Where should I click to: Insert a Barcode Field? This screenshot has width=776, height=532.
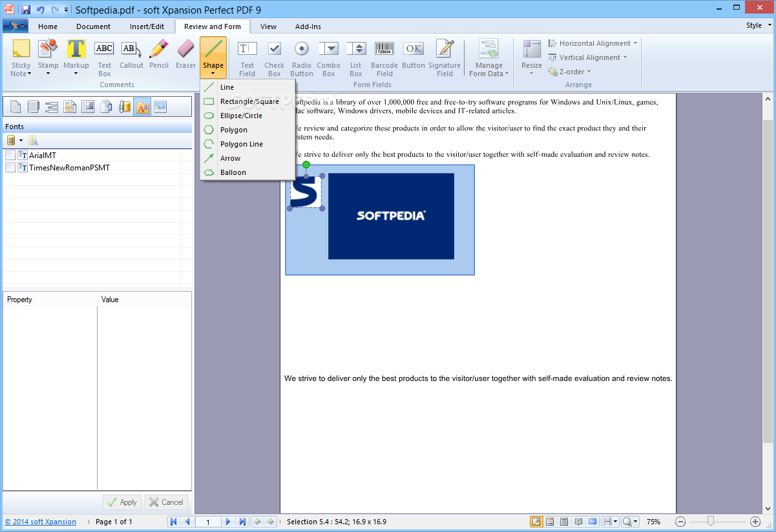pyautogui.click(x=384, y=57)
